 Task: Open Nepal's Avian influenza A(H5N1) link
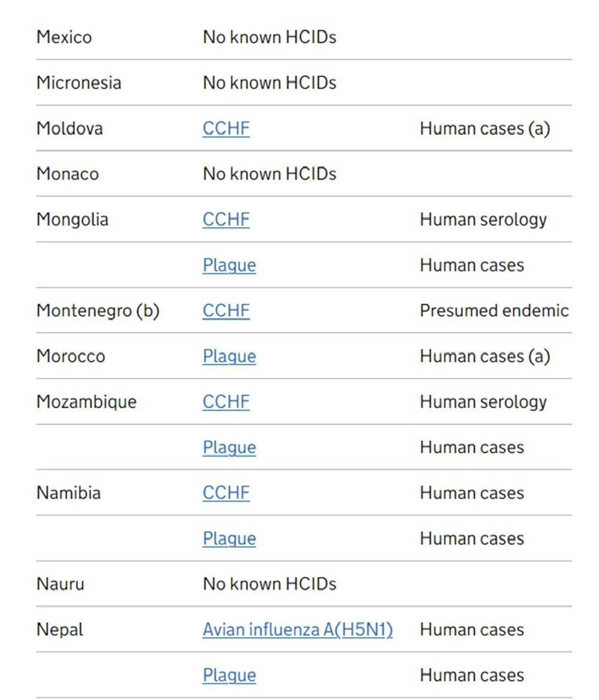point(298,629)
